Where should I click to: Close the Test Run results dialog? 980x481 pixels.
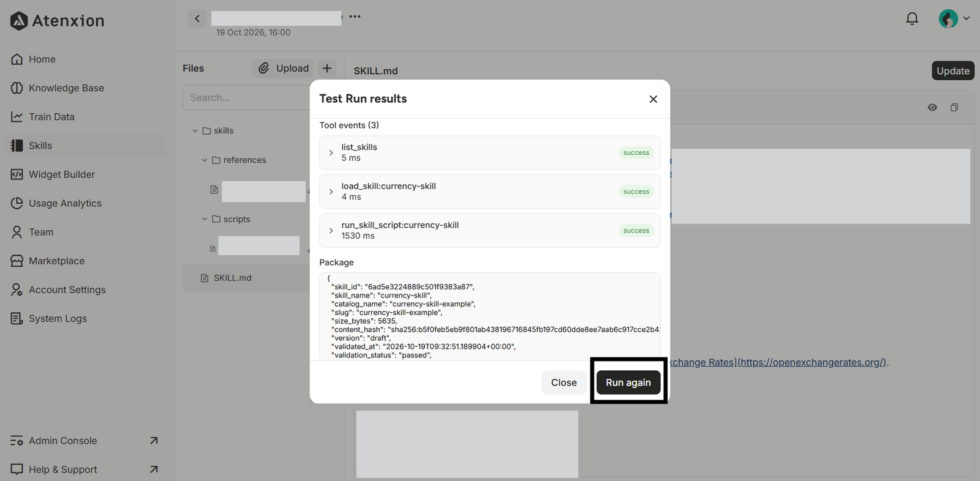[x=653, y=99]
